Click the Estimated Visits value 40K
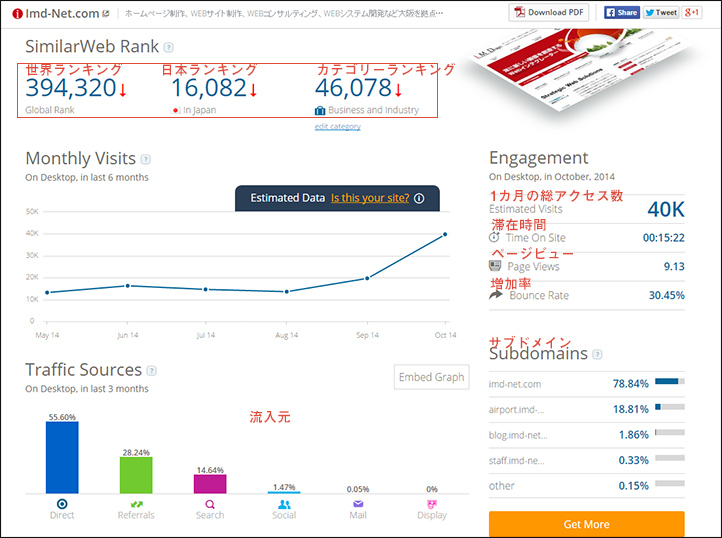Screen dimensions: 722x538 666,210
